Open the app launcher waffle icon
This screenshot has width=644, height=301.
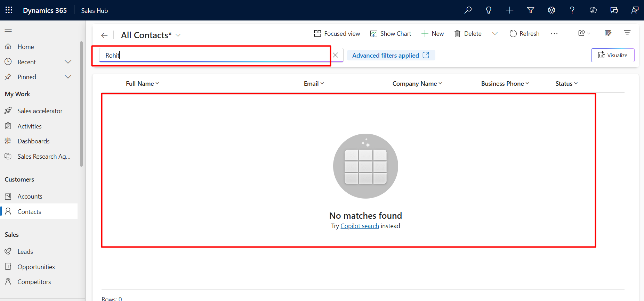9,10
